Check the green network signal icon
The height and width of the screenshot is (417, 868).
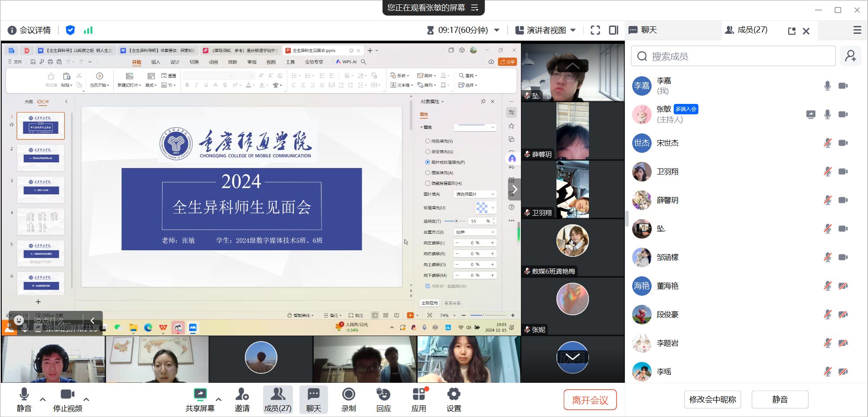pos(88,30)
